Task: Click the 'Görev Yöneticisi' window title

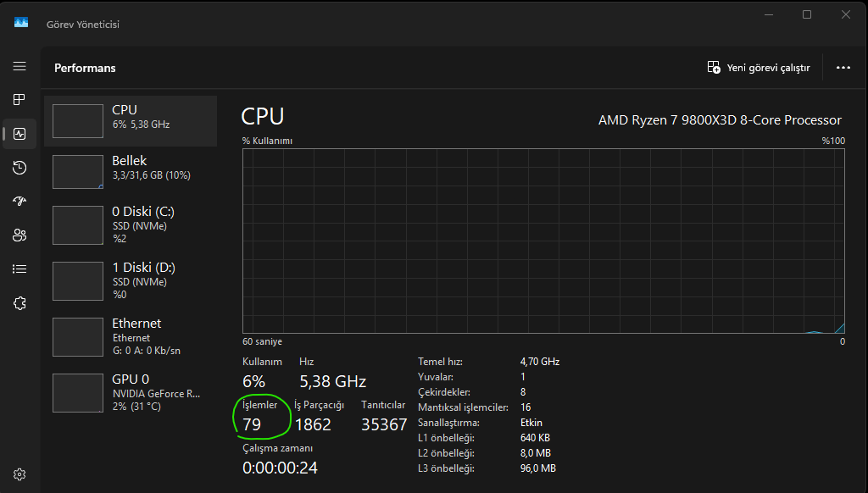Action: pos(83,25)
